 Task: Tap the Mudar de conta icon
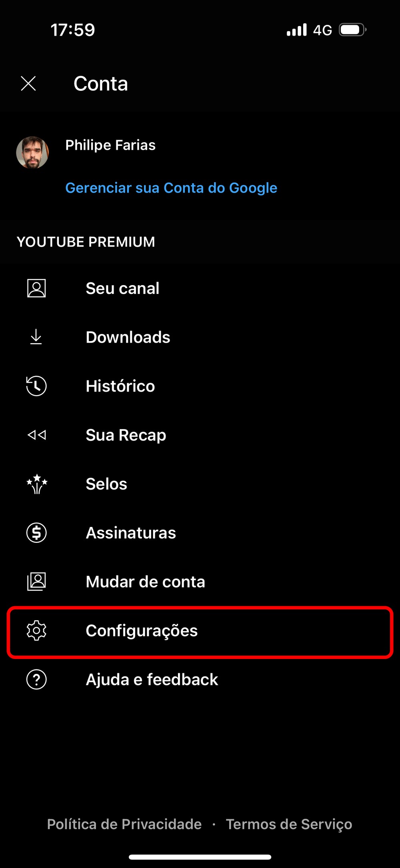[x=36, y=581]
